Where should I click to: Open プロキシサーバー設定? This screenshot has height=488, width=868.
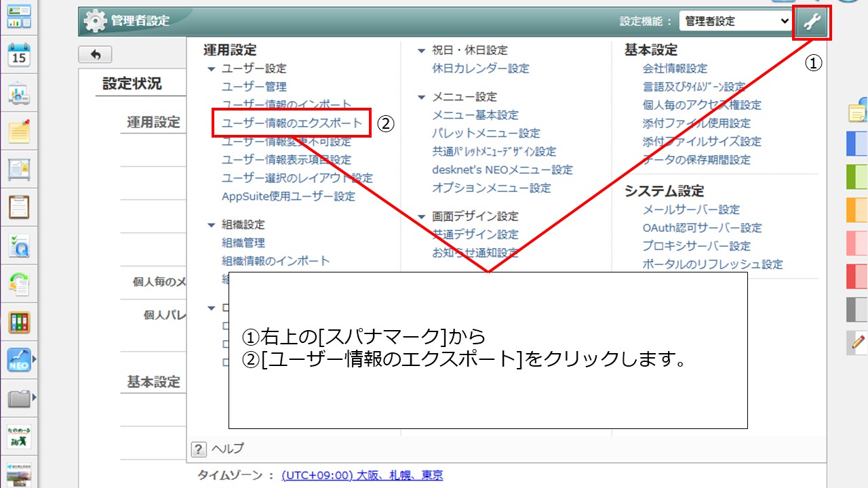click(x=696, y=247)
